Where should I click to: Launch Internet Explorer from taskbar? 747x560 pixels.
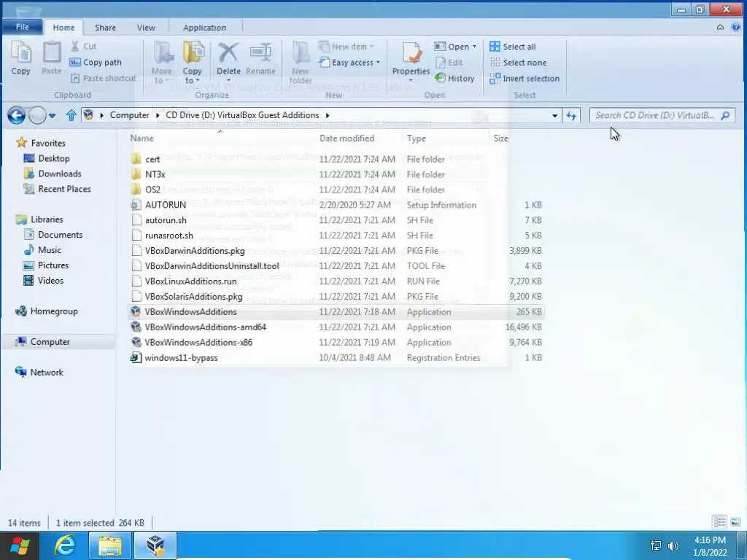64,545
